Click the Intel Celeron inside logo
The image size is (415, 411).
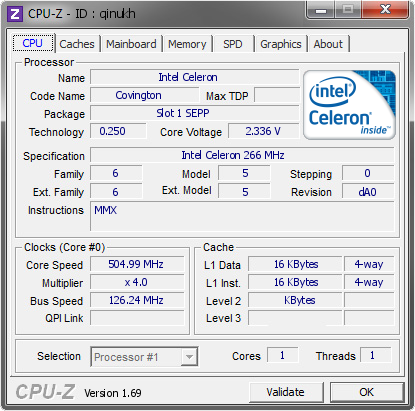point(349,105)
